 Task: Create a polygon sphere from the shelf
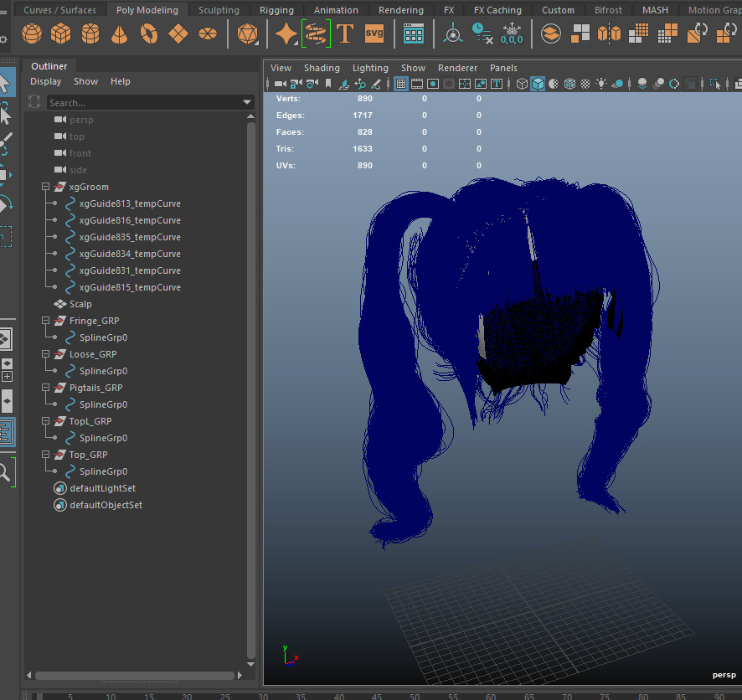31,33
